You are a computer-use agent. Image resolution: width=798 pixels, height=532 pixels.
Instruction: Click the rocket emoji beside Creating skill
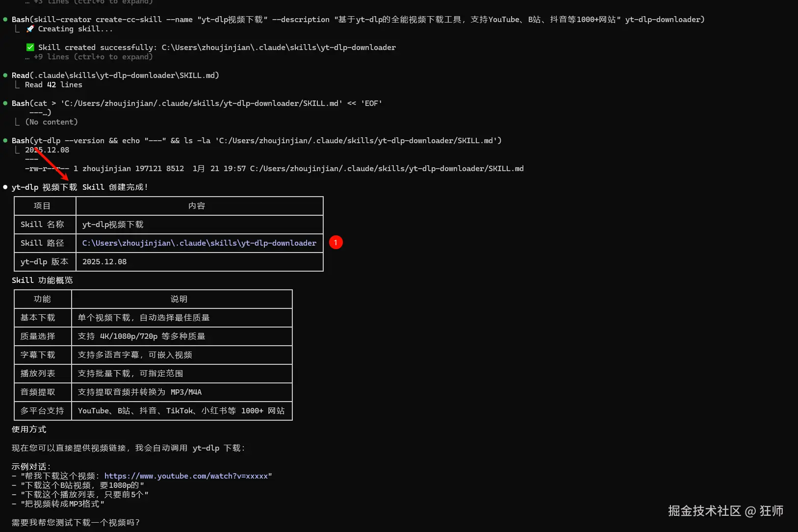click(30, 29)
